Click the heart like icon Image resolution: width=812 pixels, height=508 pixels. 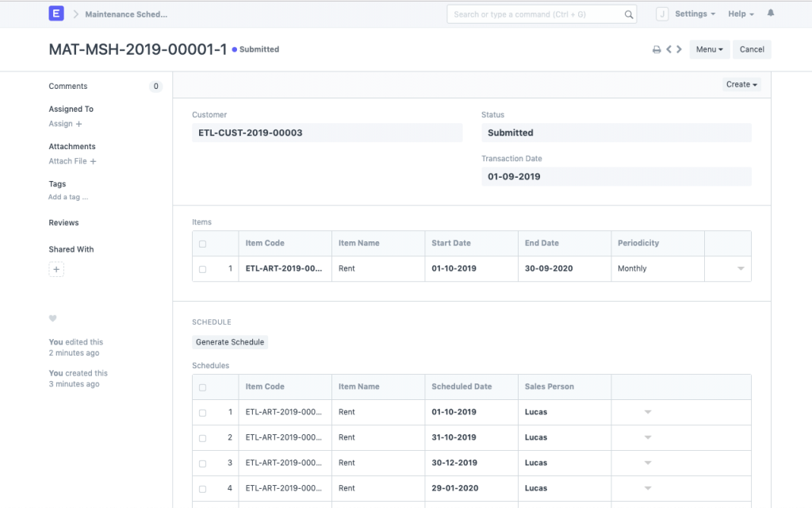pyautogui.click(x=53, y=318)
